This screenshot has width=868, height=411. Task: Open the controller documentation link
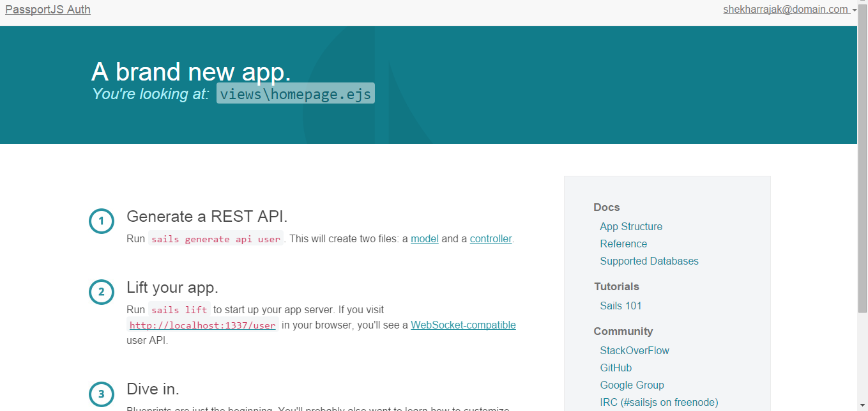click(491, 239)
